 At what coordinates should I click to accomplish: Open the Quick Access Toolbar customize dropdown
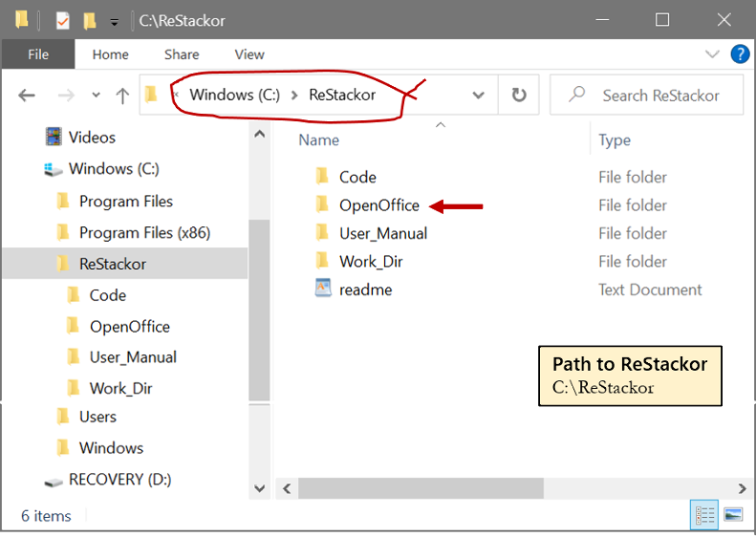(x=115, y=22)
